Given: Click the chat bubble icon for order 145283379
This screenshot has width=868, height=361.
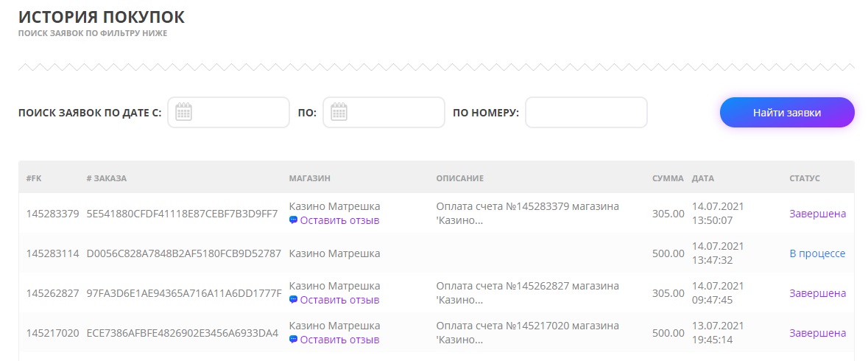Looking at the screenshot, I should tap(293, 220).
